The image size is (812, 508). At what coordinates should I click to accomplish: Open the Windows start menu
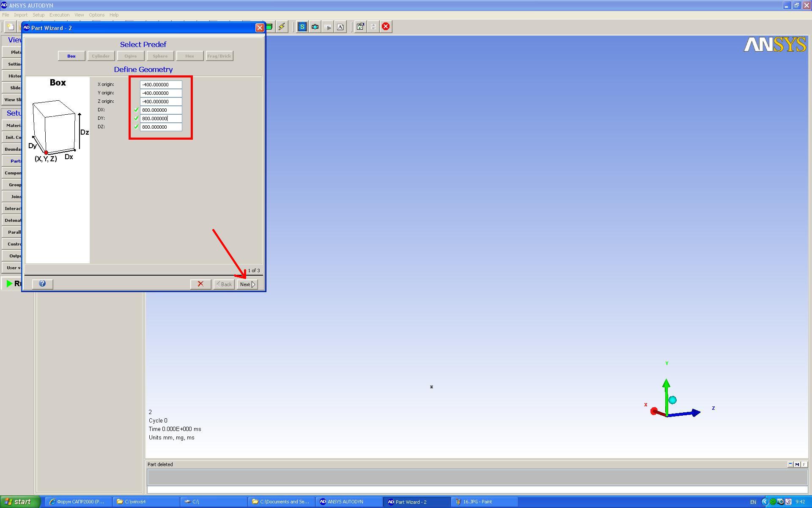pyautogui.click(x=20, y=502)
